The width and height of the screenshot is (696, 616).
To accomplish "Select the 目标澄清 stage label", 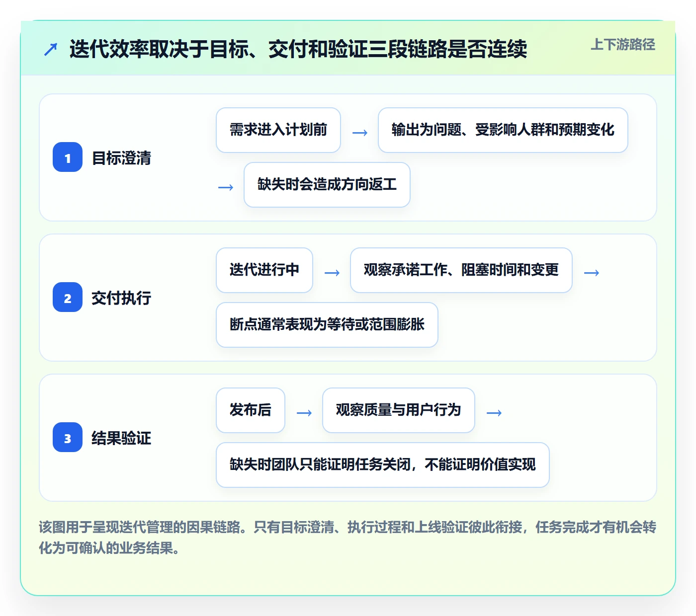I will click(121, 158).
